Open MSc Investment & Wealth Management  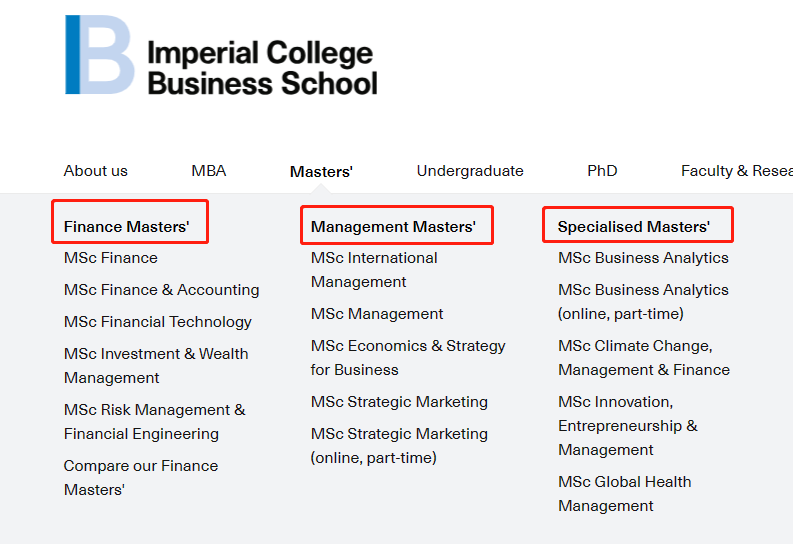(x=156, y=366)
